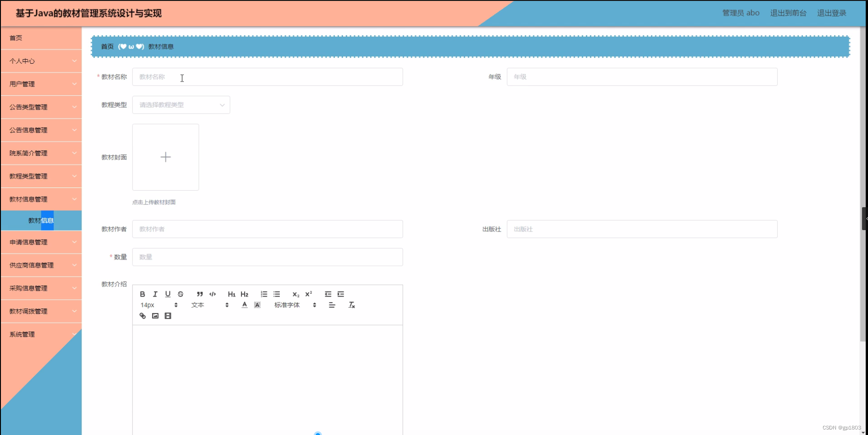Select the superscript formatting icon

[x=308, y=294]
